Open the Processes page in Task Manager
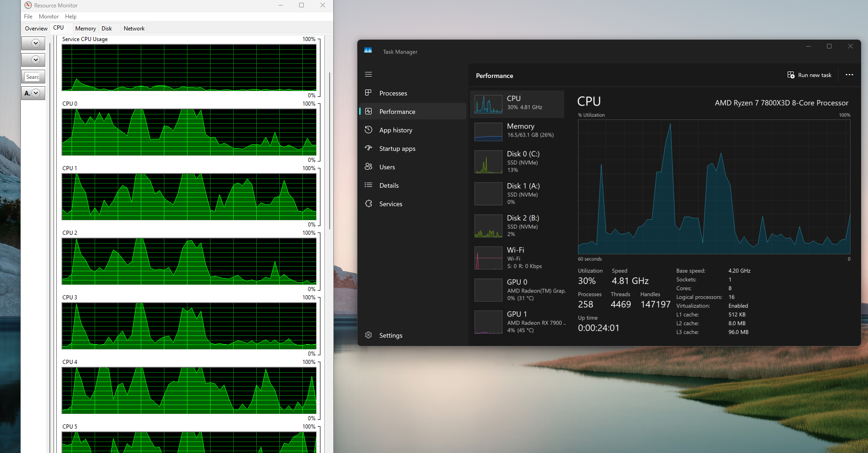Viewport: 868px width, 453px height. [x=413, y=93]
